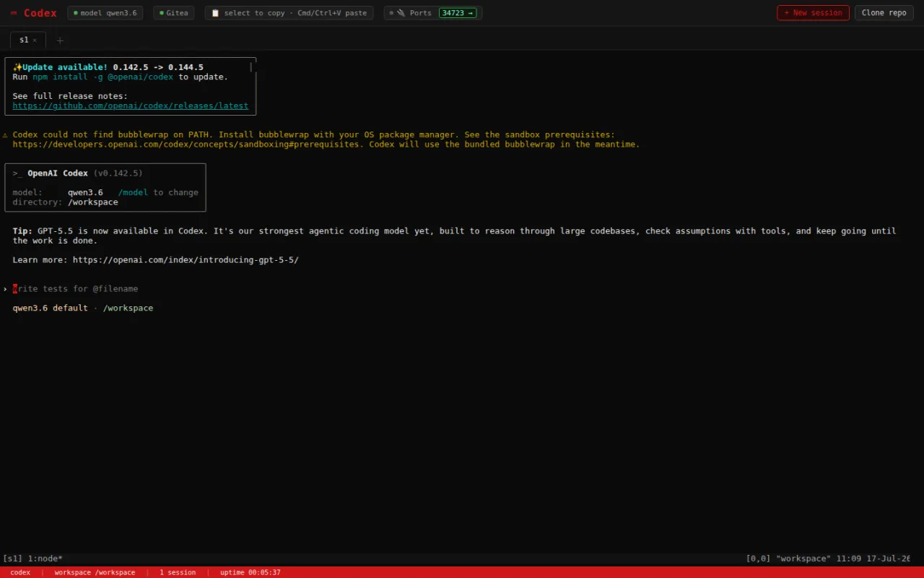924x578 pixels.
Task: Start a New session
Action: [813, 13]
